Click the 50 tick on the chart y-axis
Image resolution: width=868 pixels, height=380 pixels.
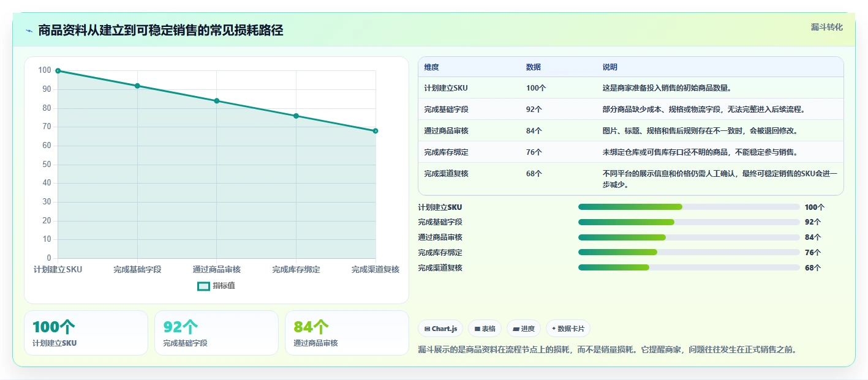[47, 165]
